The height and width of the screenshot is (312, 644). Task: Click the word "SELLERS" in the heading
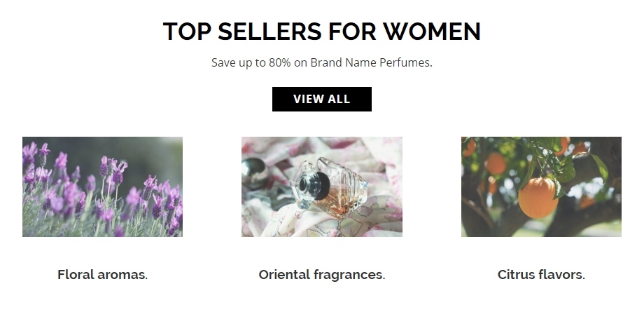269,32
